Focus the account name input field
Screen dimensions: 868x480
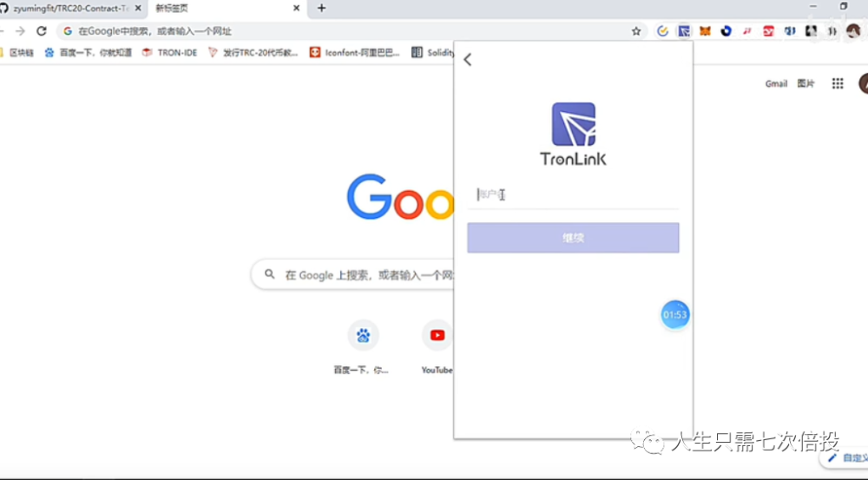573,194
